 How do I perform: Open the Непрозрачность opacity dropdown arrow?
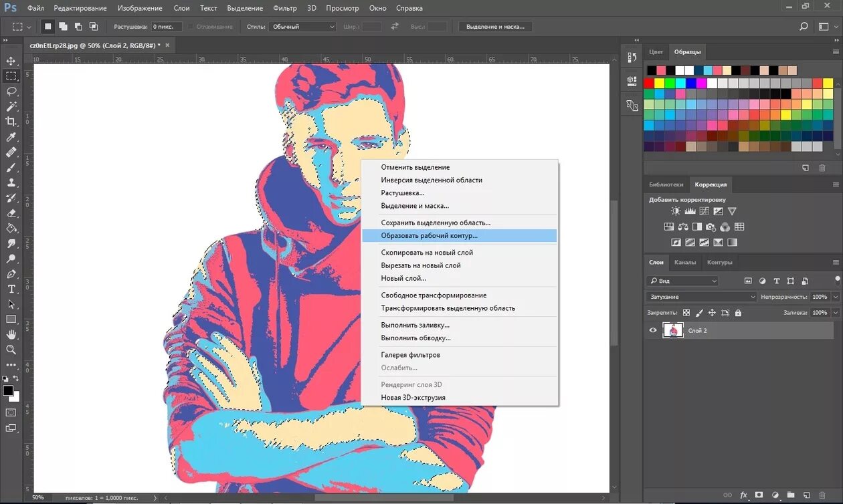pos(834,297)
